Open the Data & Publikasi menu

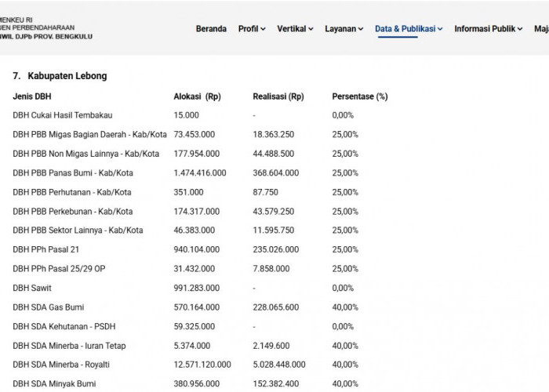(x=409, y=29)
